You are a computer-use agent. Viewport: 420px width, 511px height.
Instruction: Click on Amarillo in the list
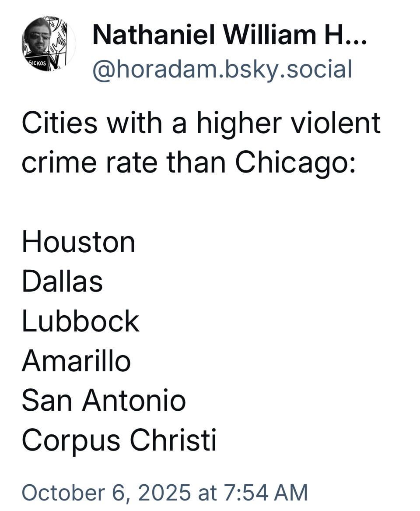point(76,361)
